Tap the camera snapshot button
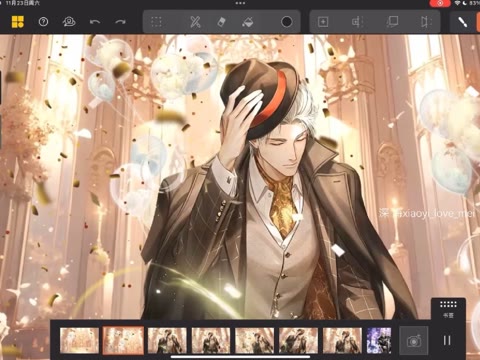Image resolution: width=480 pixels, height=360 pixels. 414,341
